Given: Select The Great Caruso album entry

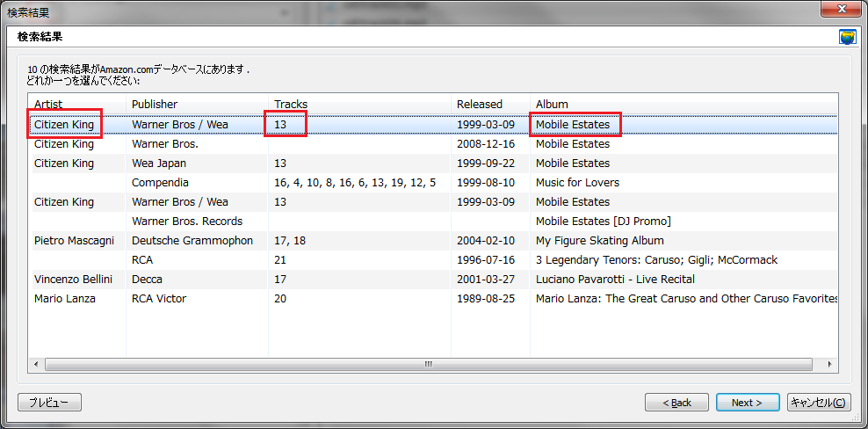Looking at the screenshot, I should point(686,299).
